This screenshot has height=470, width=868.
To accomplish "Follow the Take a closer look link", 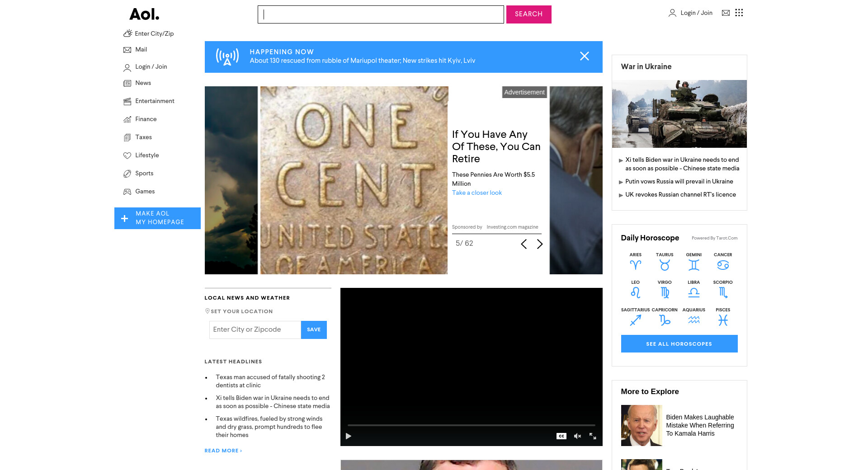I will [x=477, y=193].
